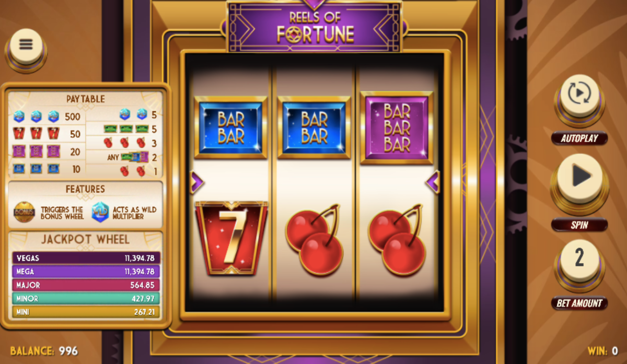Click the right payline arrow marker

pos(433,182)
